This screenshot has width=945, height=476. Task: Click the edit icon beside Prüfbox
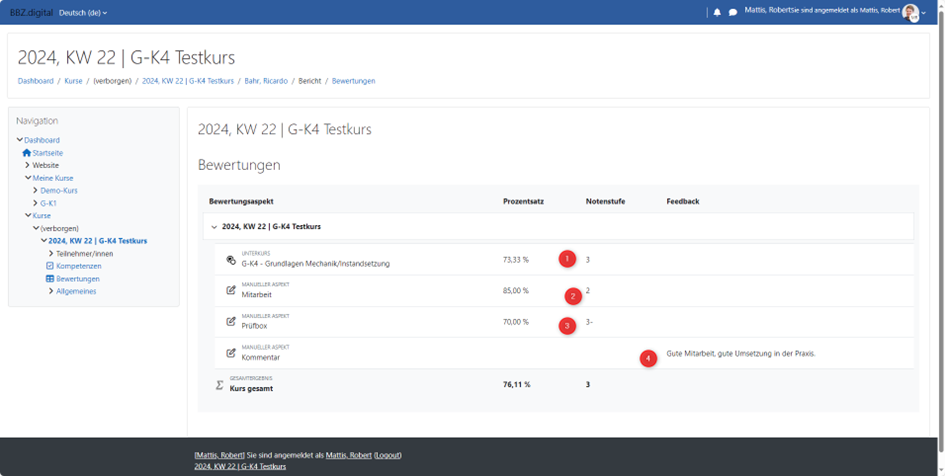(231, 321)
